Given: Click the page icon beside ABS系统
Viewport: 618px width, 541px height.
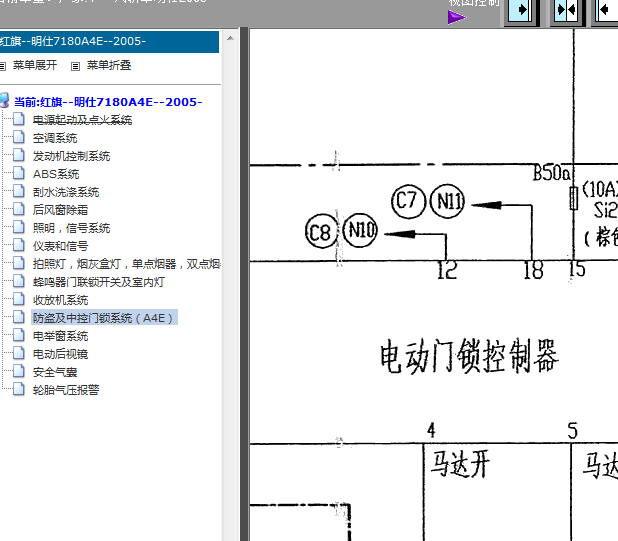Looking at the screenshot, I should coord(19,173).
